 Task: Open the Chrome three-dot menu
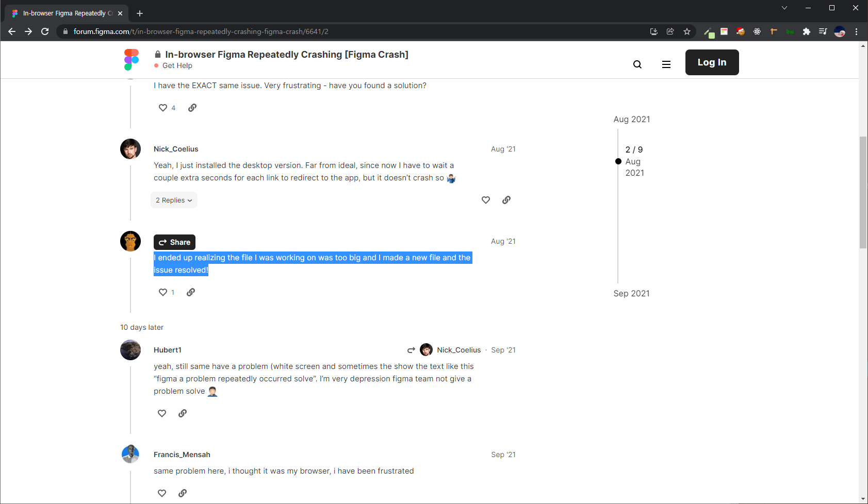coord(856,31)
